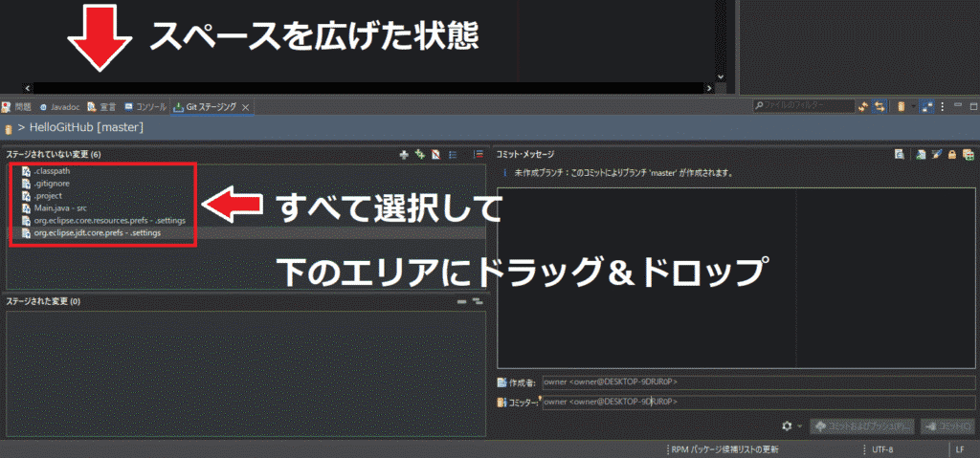Click the Add Signed-off-by icon
This screenshot has width=980, height=458.
[937, 154]
